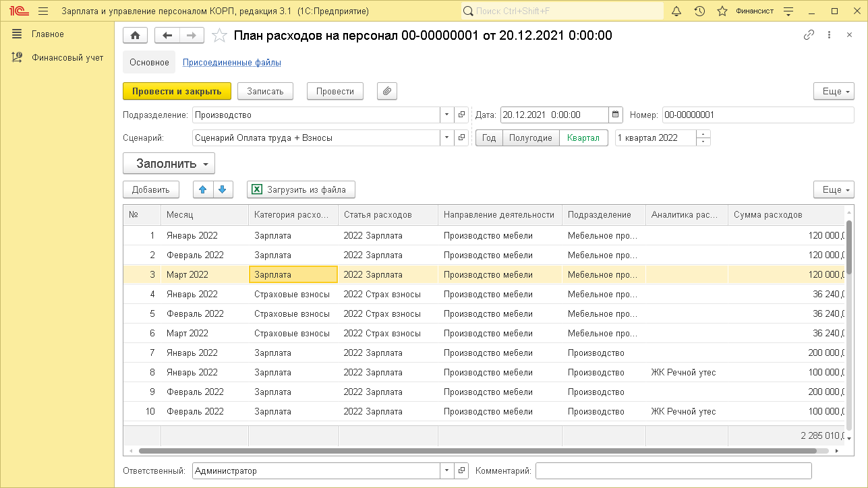Go forward with right arrow button
The width and height of the screenshot is (868, 488).
(192, 36)
